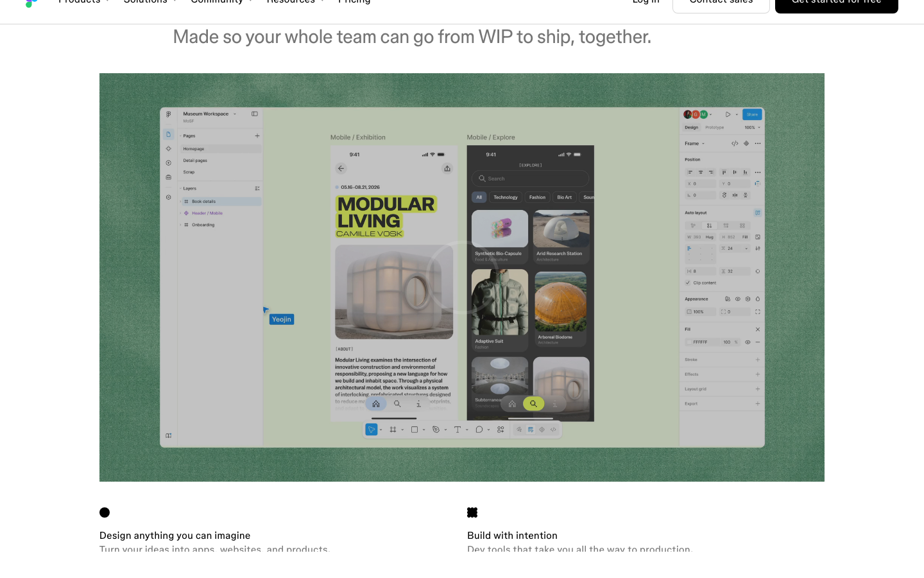Add a Stroke with the plus icon
This screenshot has height=578, width=924.
[x=758, y=360]
